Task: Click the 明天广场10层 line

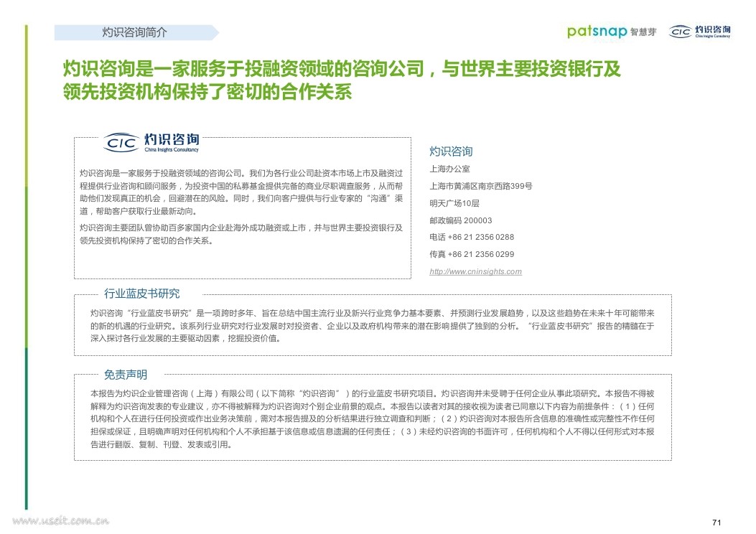Action: 454,203
